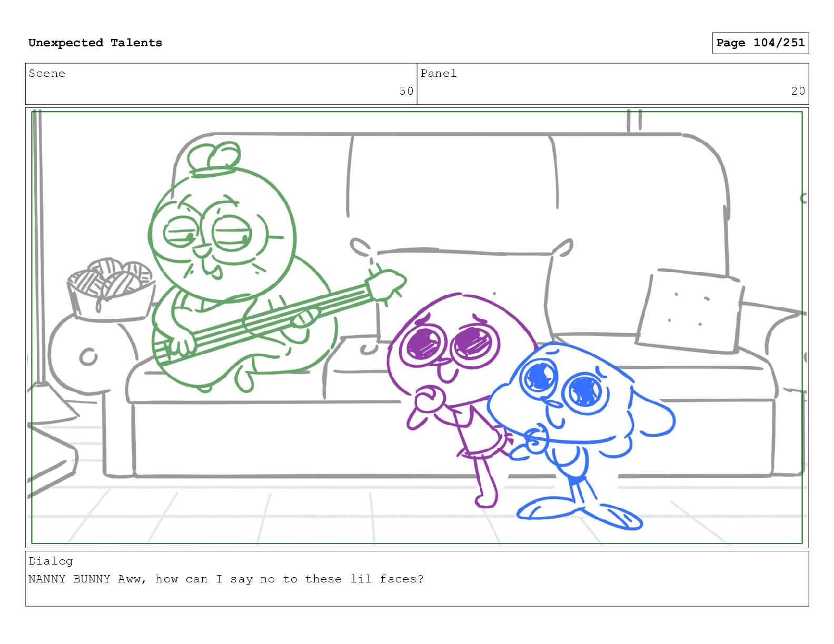834x644 pixels.
Task: Click the Scene number 50 field
Action: (221, 84)
